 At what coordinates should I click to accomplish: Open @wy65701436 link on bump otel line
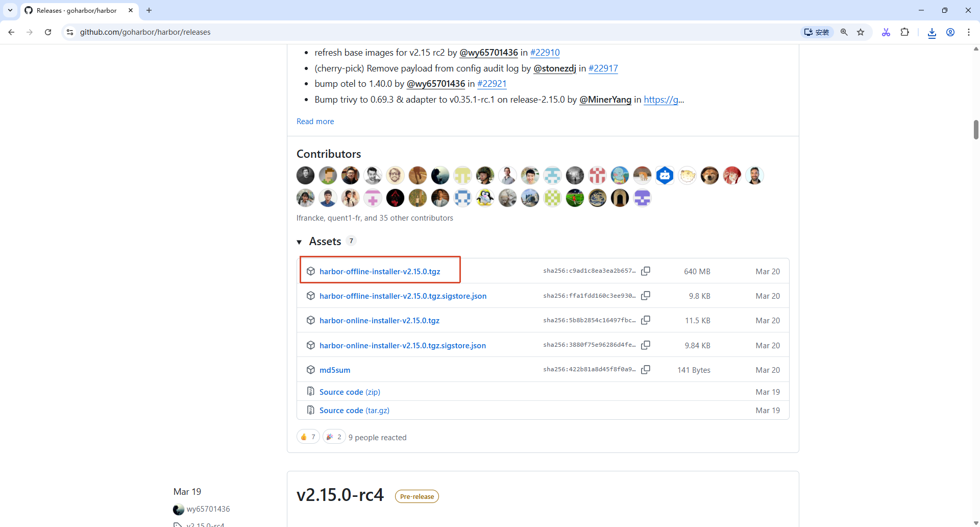coord(436,84)
